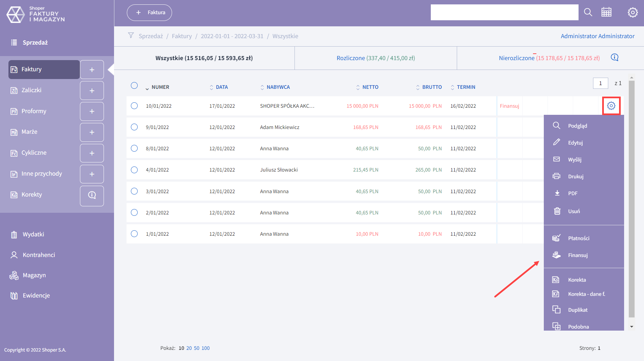Sort invoices by NABYWCA column
Screen dimensions: 644x361
278,87
